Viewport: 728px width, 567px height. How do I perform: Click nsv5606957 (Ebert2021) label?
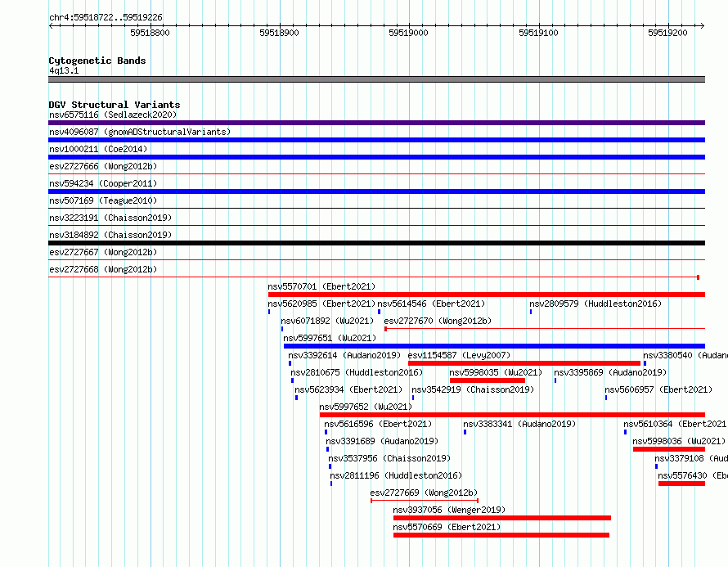tap(658, 389)
